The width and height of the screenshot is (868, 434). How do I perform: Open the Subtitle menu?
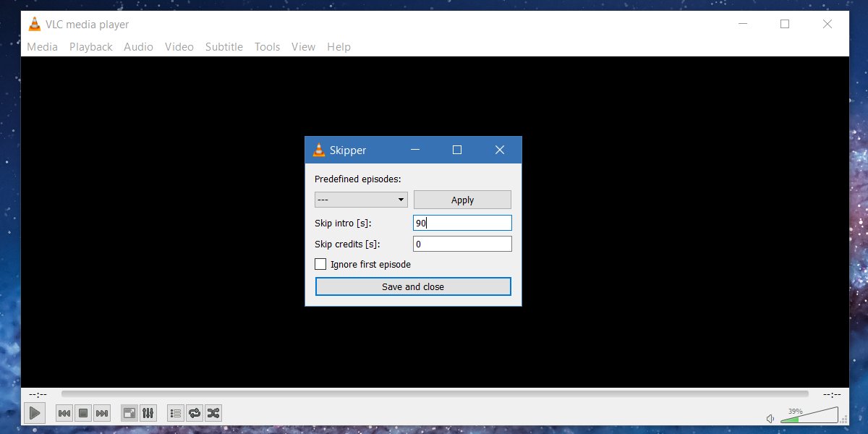(224, 47)
